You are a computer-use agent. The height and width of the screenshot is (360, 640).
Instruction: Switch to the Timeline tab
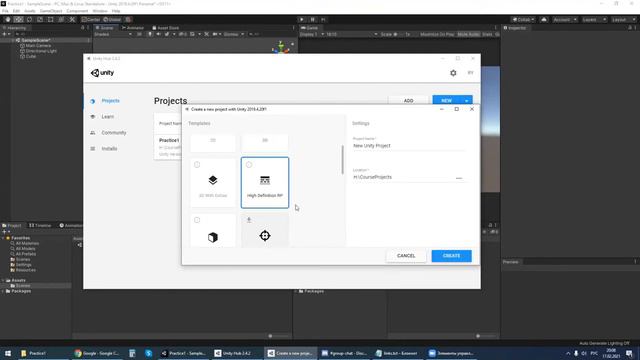[x=40, y=225]
